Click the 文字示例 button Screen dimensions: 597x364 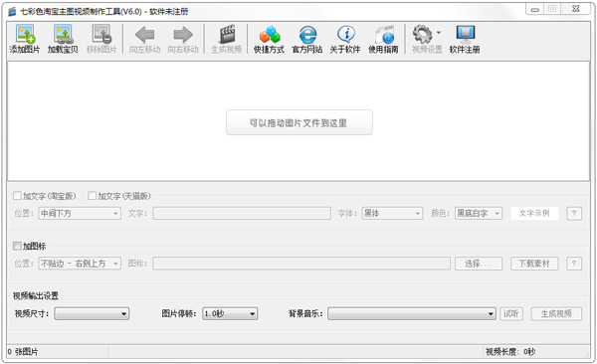tap(534, 213)
